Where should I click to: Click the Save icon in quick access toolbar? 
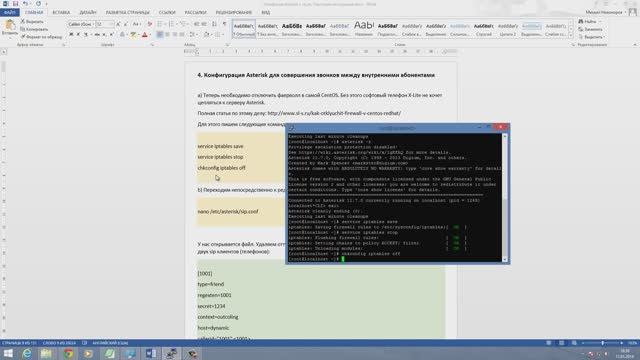coord(16,4)
